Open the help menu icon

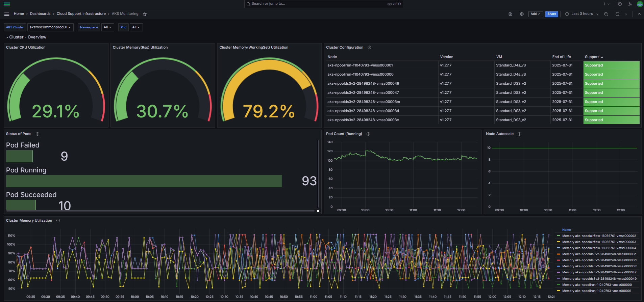click(620, 4)
